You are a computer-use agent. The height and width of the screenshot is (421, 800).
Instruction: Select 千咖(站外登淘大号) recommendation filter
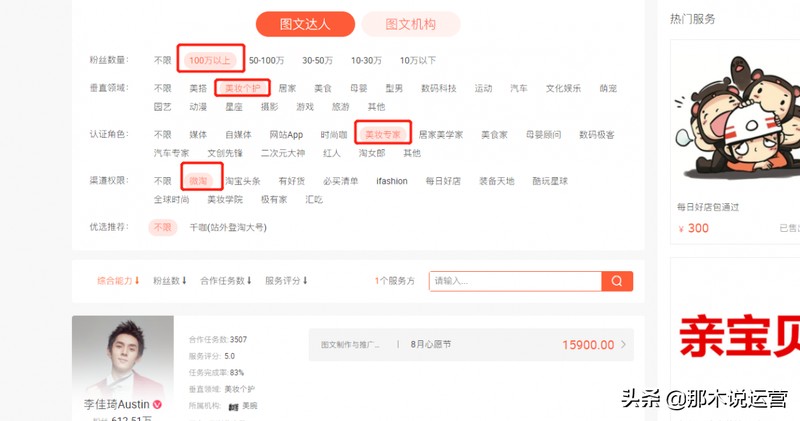(228, 227)
